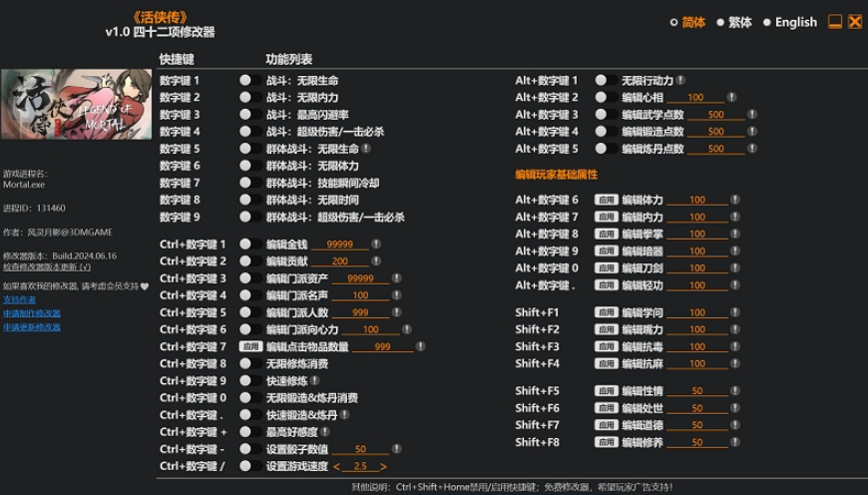Image resolution: width=868 pixels, height=495 pixels.
Task: Click the info icon next to 编辑内力
Action: pos(734,217)
